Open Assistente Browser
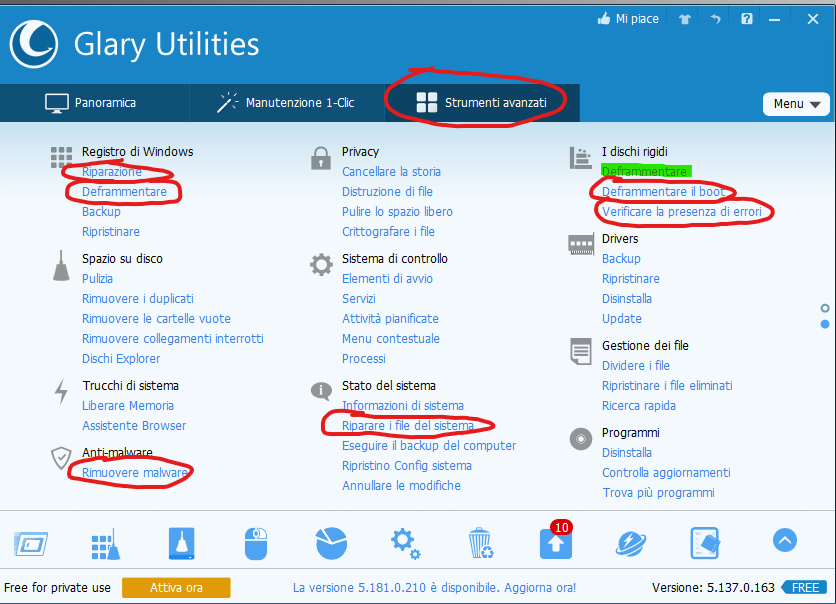Image resolution: width=836 pixels, height=604 pixels. (134, 425)
